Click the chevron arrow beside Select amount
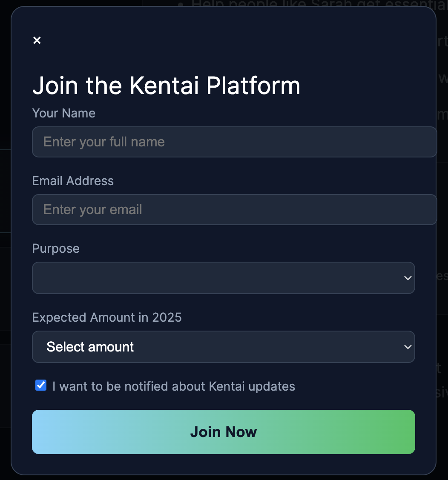 click(x=408, y=347)
